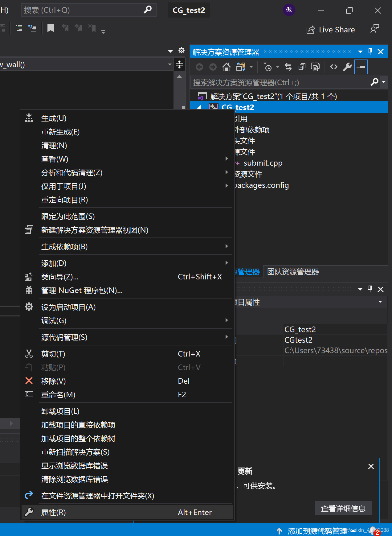This screenshot has height=536, width=392.
Task: Click the magnifier in top search box
Action: point(148,10)
